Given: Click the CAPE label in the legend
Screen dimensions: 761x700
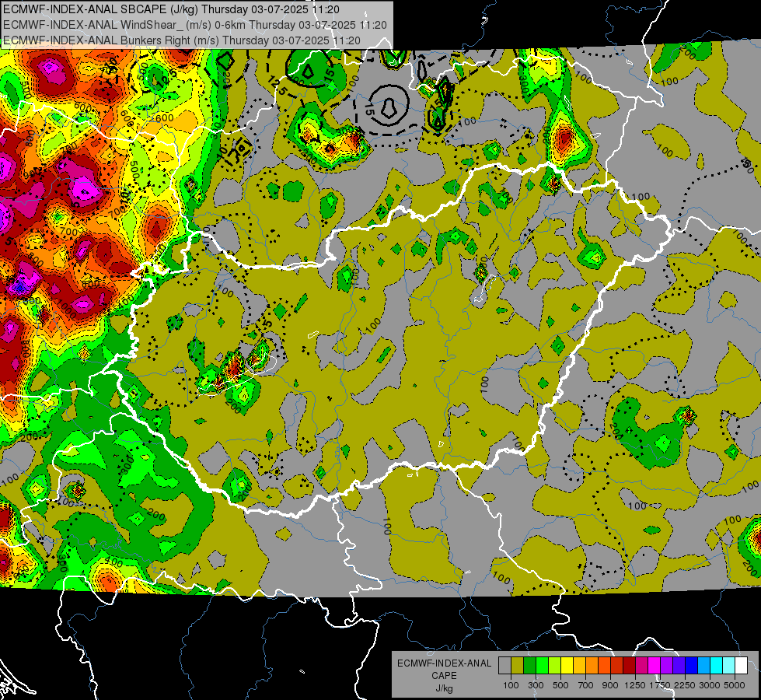Looking at the screenshot, I should point(444,676).
